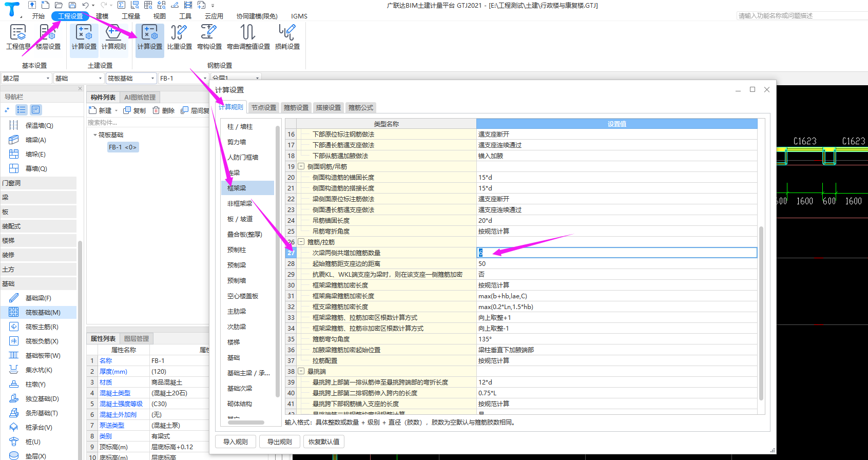Switch to 图层管理 tab

(137, 338)
